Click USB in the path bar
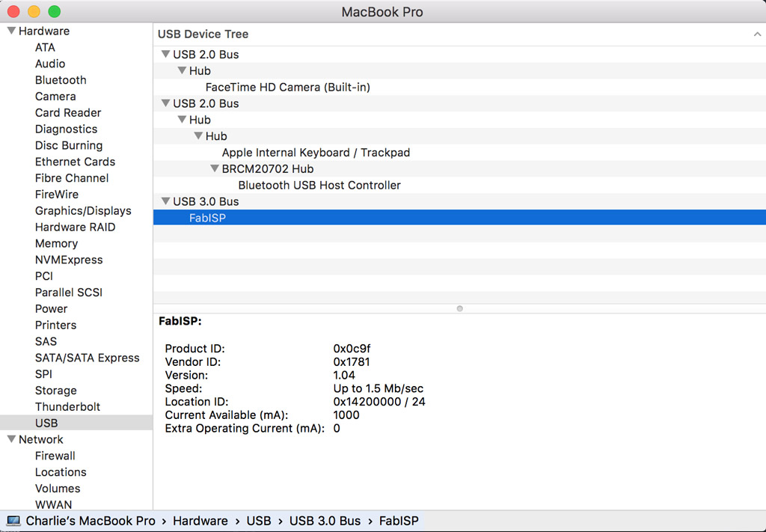The width and height of the screenshot is (766, 532). 258,521
